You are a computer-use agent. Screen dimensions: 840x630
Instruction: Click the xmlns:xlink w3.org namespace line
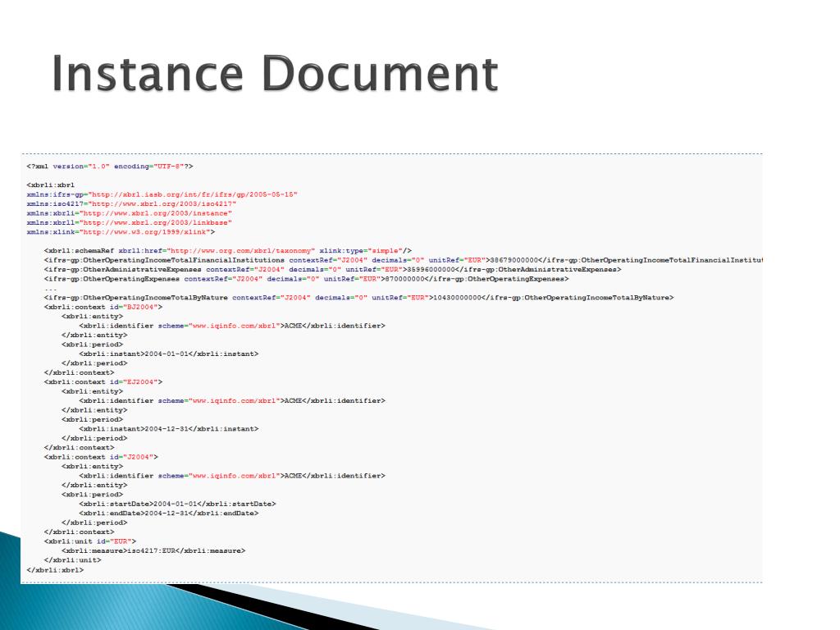click(x=121, y=232)
